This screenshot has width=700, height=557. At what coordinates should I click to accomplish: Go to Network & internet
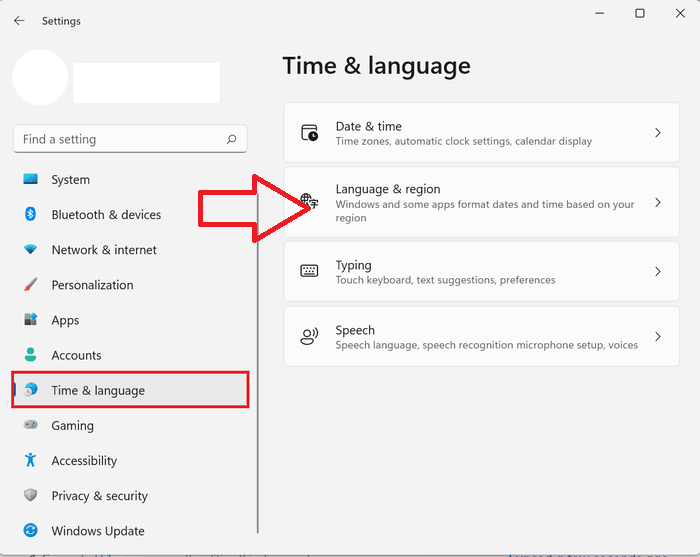click(x=104, y=250)
